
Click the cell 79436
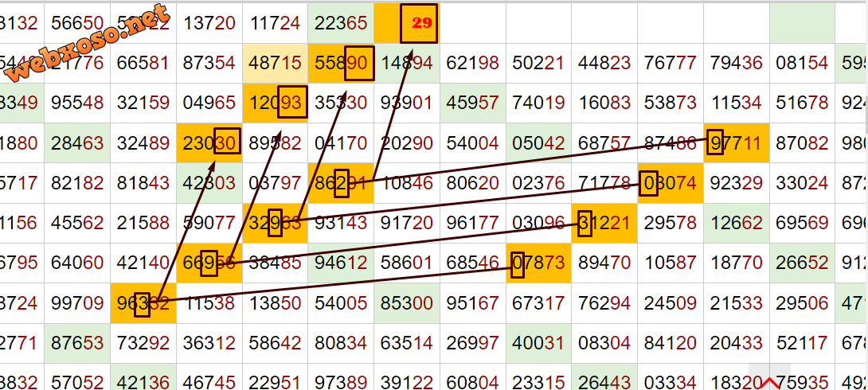(x=737, y=63)
